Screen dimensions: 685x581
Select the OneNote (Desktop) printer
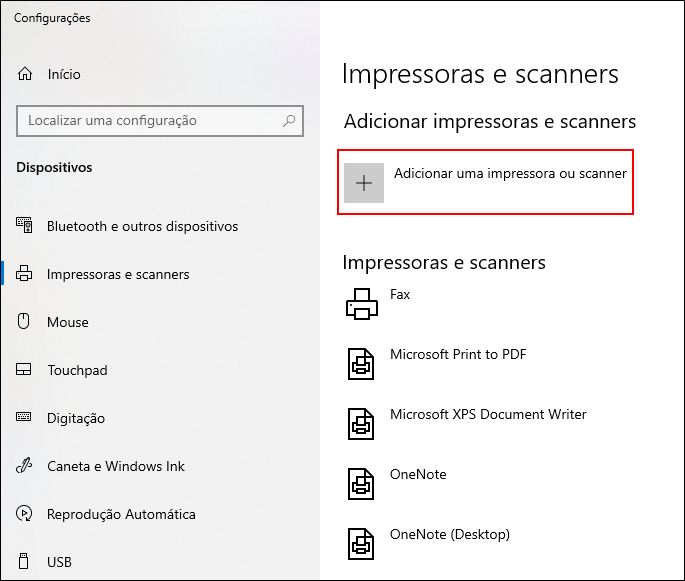coord(449,534)
